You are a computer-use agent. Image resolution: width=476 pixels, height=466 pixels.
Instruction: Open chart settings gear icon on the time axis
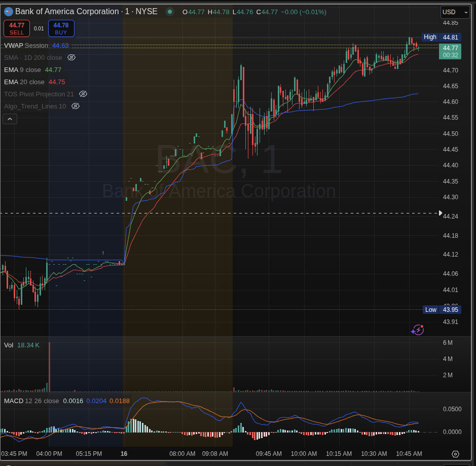click(x=455, y=454)
